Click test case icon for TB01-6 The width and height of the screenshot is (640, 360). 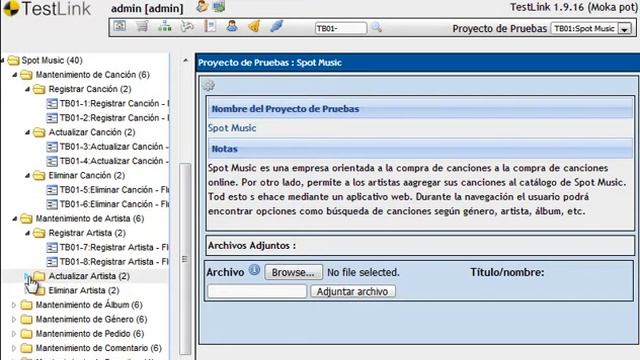52,204
